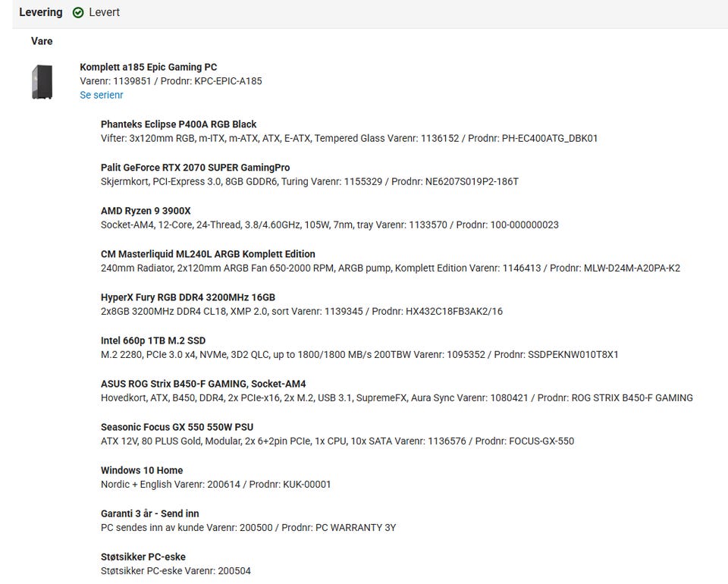
Task: Open the gaming PC product thumbnail
Action: point(42,82)
